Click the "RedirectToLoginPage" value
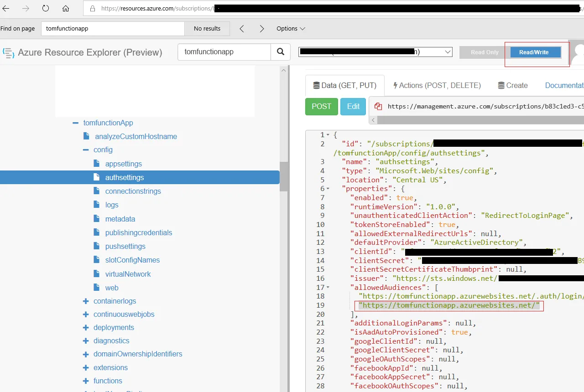Viewport: 584px width, 392px height. click(524, 216)
